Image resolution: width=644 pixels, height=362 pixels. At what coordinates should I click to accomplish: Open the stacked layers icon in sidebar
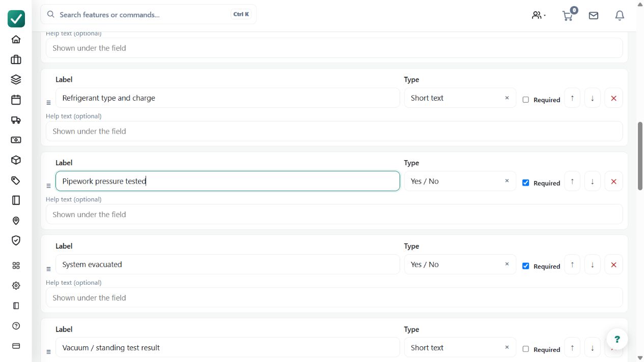(x=16, y=79)
